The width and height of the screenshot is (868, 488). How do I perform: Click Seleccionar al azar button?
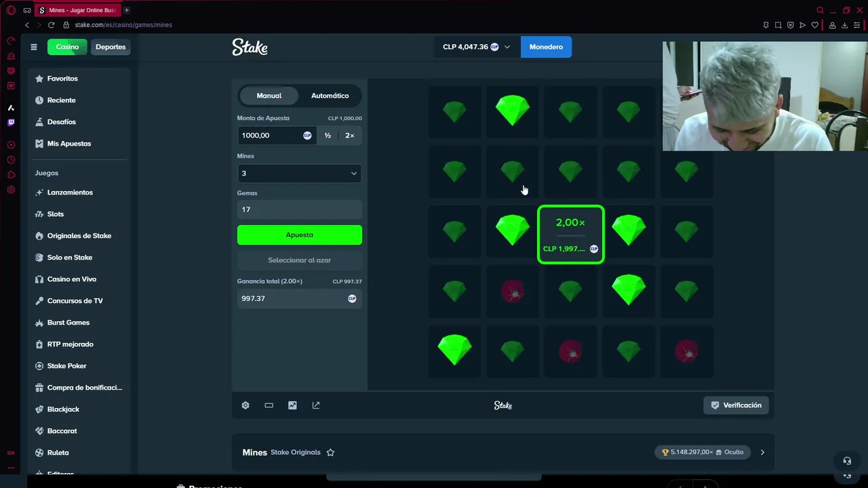click(300, 260)
